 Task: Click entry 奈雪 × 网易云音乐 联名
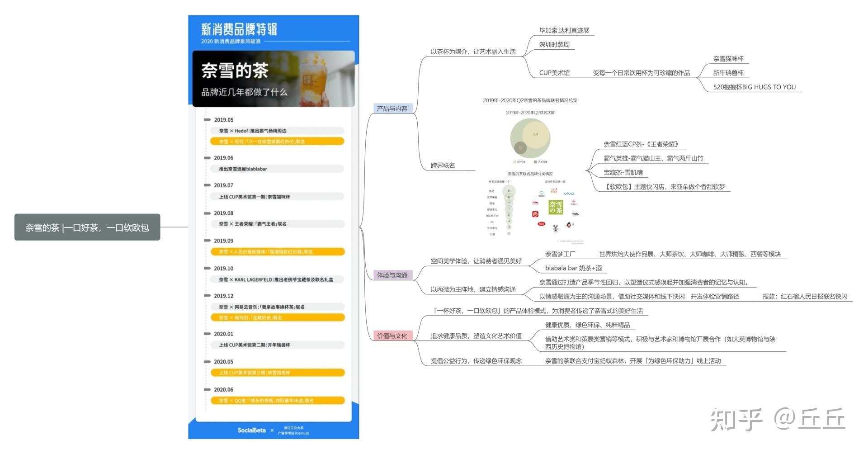(x=277, y=307)
